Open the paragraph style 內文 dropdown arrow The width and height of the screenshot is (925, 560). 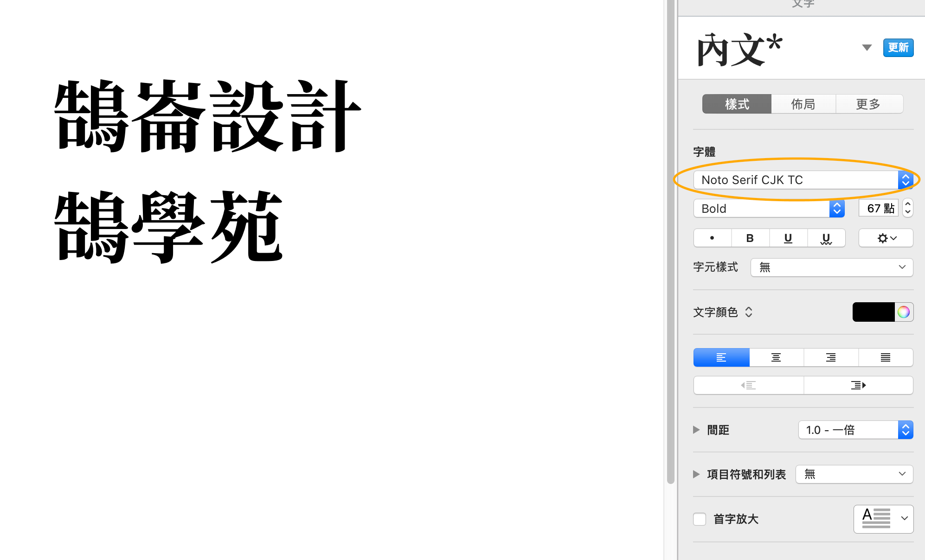(x=867, y=48)
